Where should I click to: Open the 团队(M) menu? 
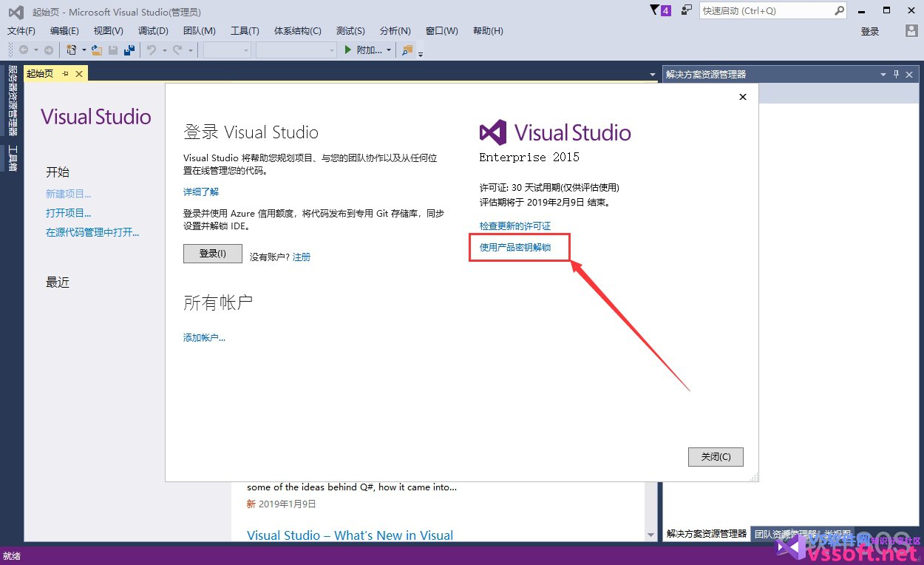(x=199, y=31)
